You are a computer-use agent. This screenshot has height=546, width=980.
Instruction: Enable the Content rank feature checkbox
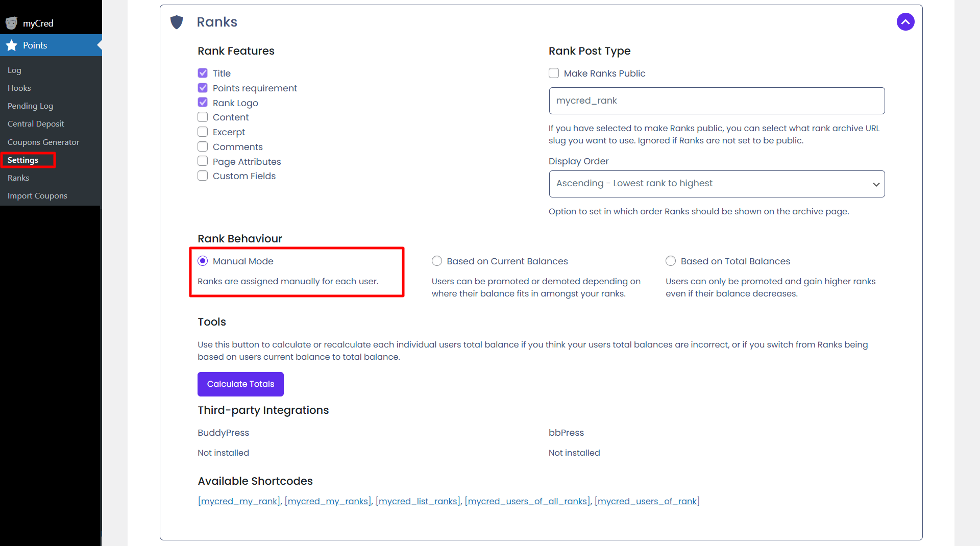coord(203,117)
